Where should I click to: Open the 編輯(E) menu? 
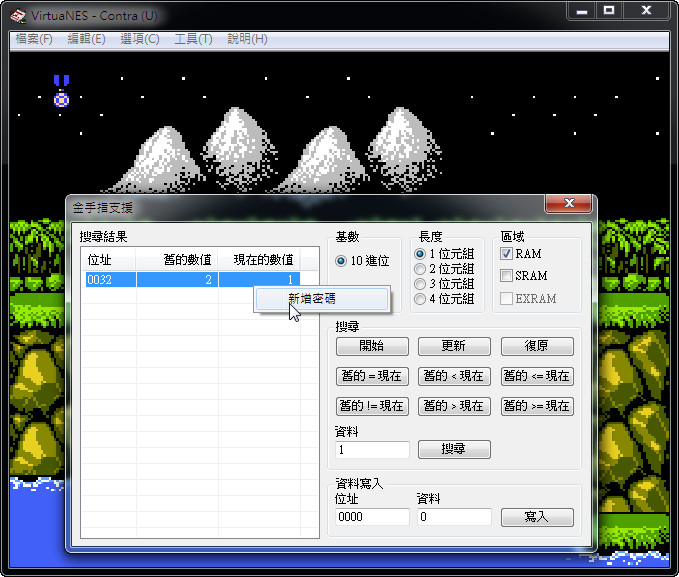click(87, 39)
